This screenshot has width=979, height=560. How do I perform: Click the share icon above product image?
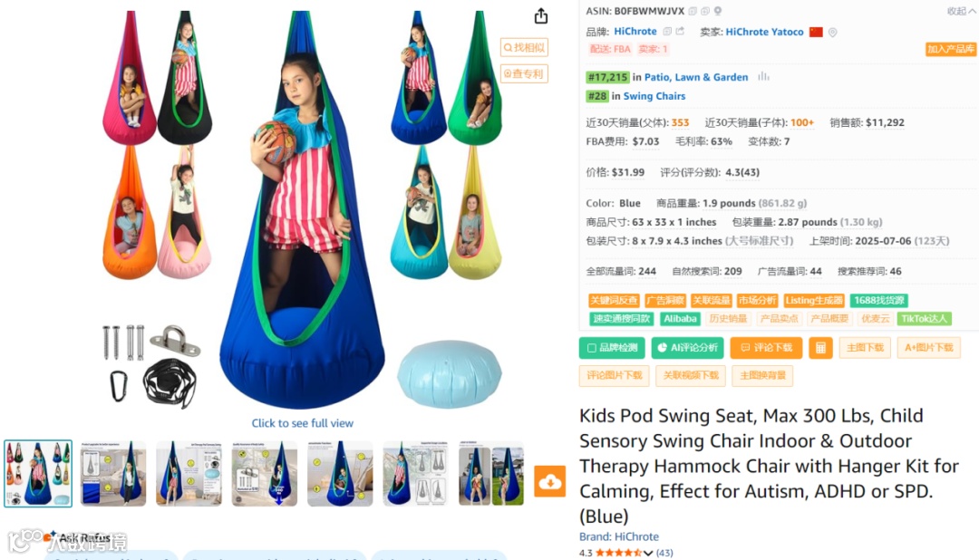click(540, 16)
